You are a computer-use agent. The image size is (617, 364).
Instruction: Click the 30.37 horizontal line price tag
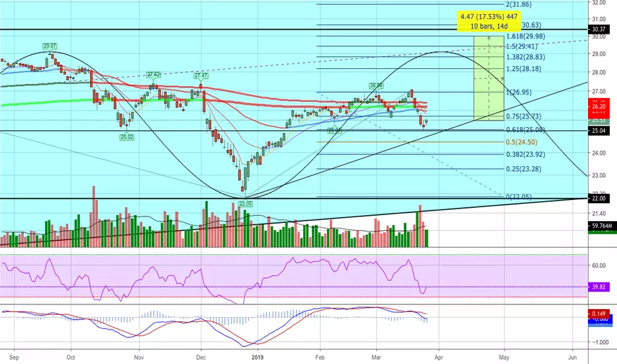click(x=599, y=30)
